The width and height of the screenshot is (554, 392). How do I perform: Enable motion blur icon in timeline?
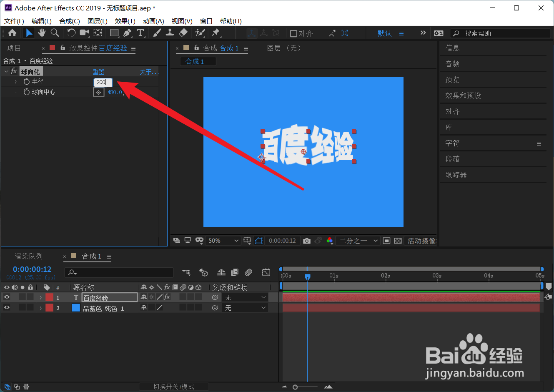pyautogui.click(x=248, y=272)
